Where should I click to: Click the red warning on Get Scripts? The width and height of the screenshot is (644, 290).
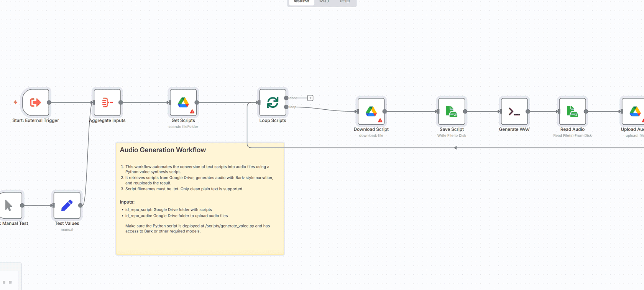point(192,112)
